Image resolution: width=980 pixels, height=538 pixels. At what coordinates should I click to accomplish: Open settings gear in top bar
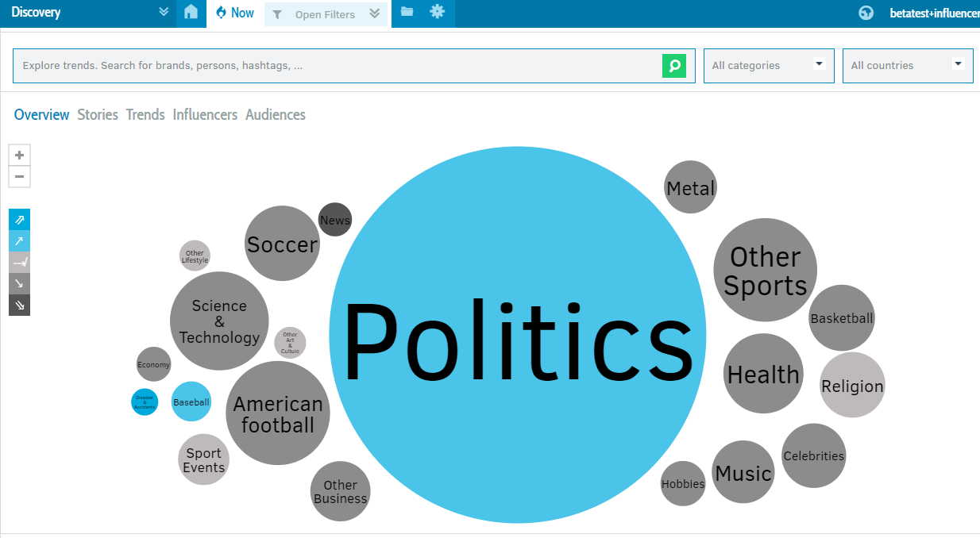(x=437, y=12)
